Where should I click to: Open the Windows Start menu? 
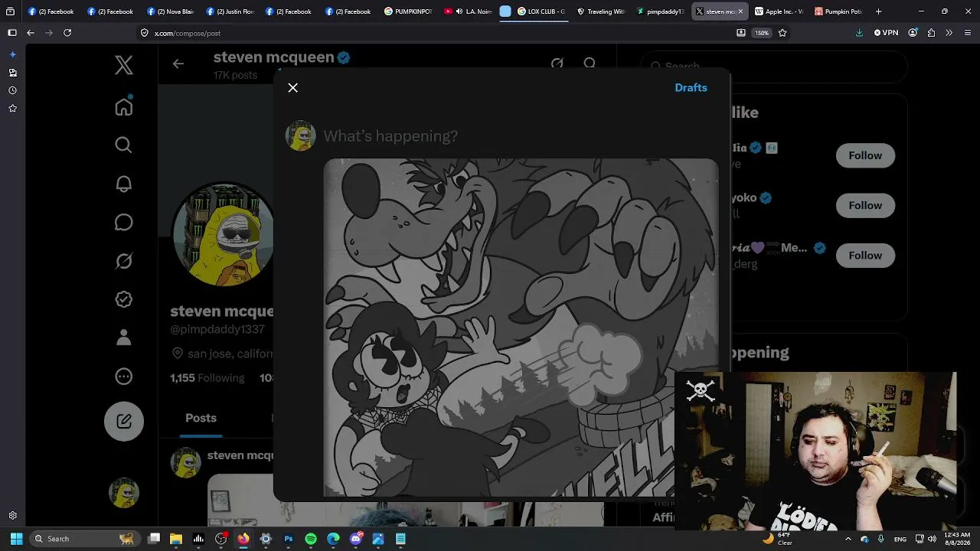[16, 539]
